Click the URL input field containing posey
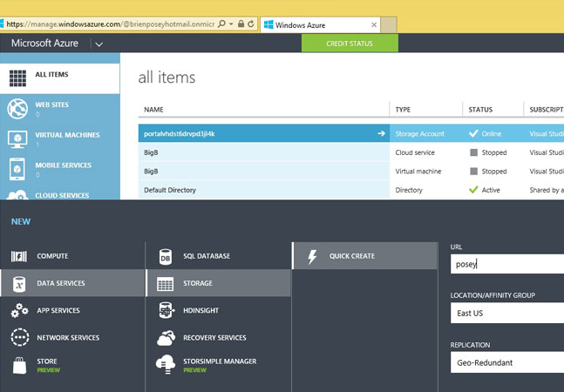 [507, 264]
